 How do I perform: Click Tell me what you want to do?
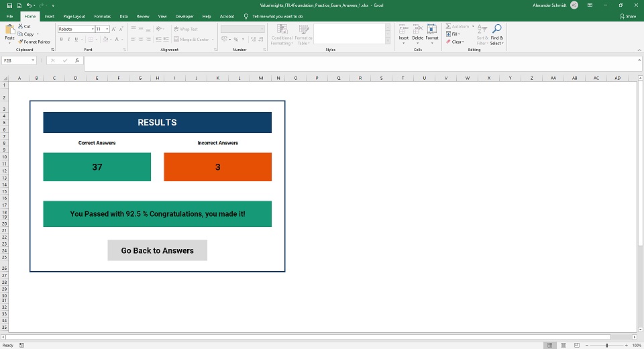coord(278,16)
